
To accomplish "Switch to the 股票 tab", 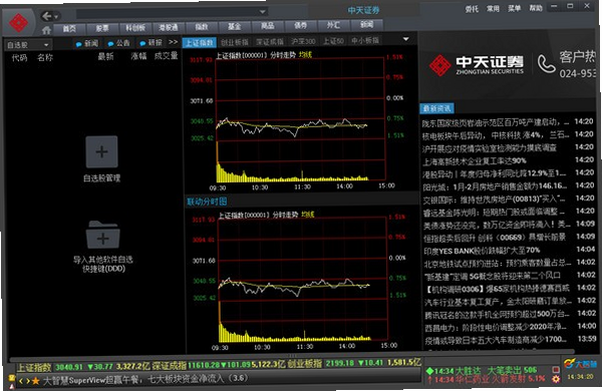I will point(102,28).
